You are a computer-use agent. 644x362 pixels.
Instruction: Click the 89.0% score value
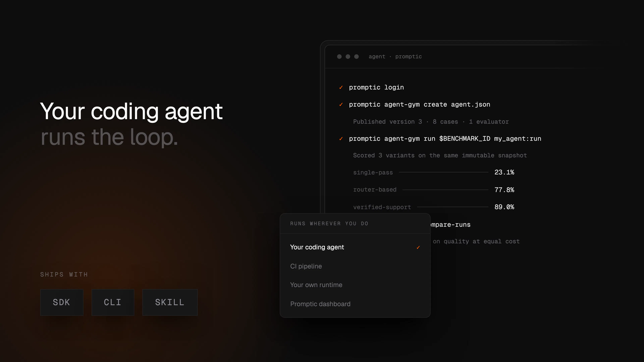[x=504, y=207]
